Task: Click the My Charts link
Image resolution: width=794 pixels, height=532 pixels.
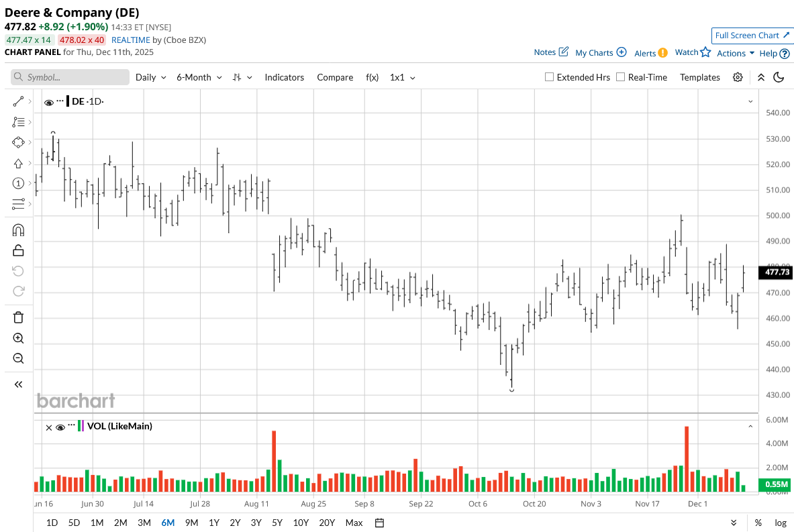Action: [x=594, y=52]
